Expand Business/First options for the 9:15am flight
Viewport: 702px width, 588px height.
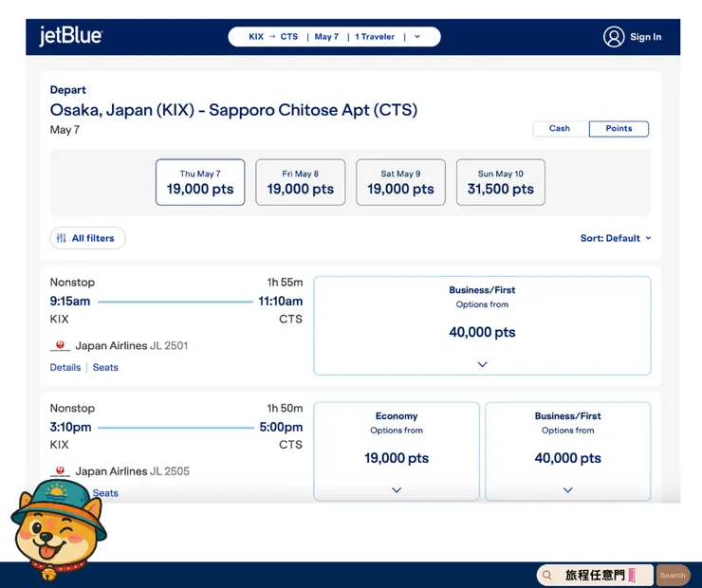(482, 325)
